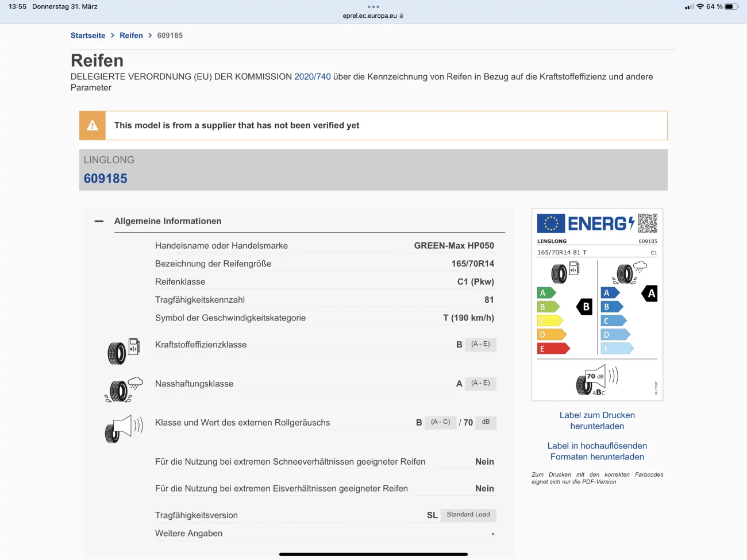
Task: Tap the QR code on energy label
Action: 648,223
